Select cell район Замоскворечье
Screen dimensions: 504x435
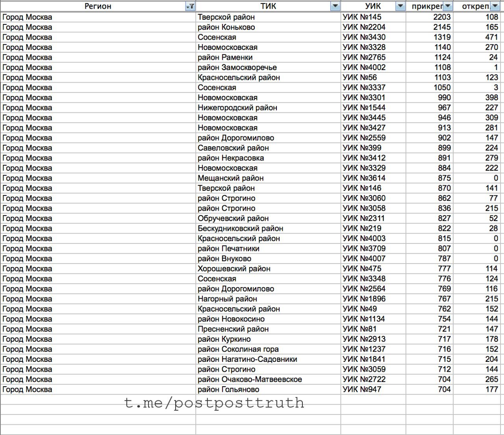268,67
